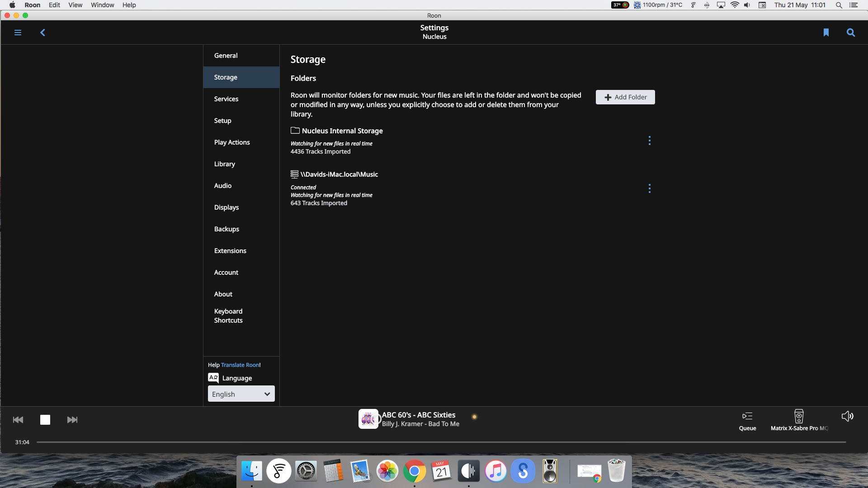The height and width of the screenshot is (488, 868).
Task: Open the Apple menu
Action: [x=12, y=5]
